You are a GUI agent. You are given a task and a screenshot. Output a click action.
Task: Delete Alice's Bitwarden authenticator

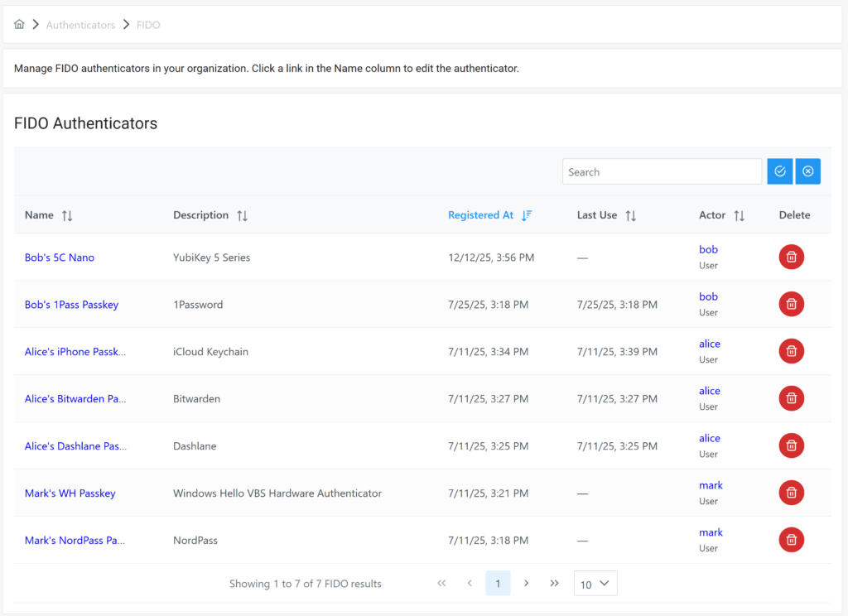tap(791, 398)
